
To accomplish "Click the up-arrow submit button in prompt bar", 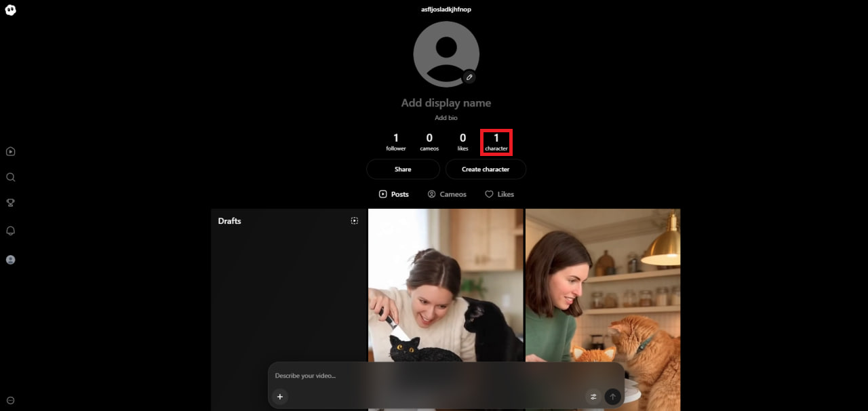I will [x=612, y=397].
